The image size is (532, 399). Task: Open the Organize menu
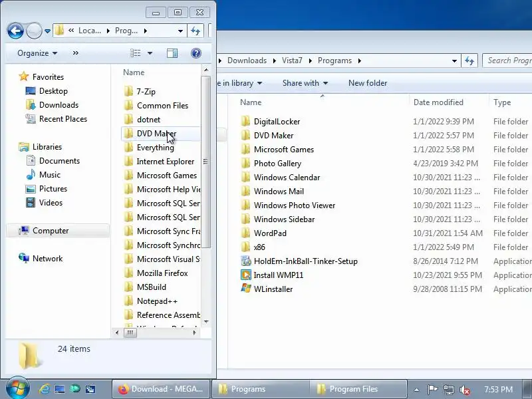[x=37, y=53]
